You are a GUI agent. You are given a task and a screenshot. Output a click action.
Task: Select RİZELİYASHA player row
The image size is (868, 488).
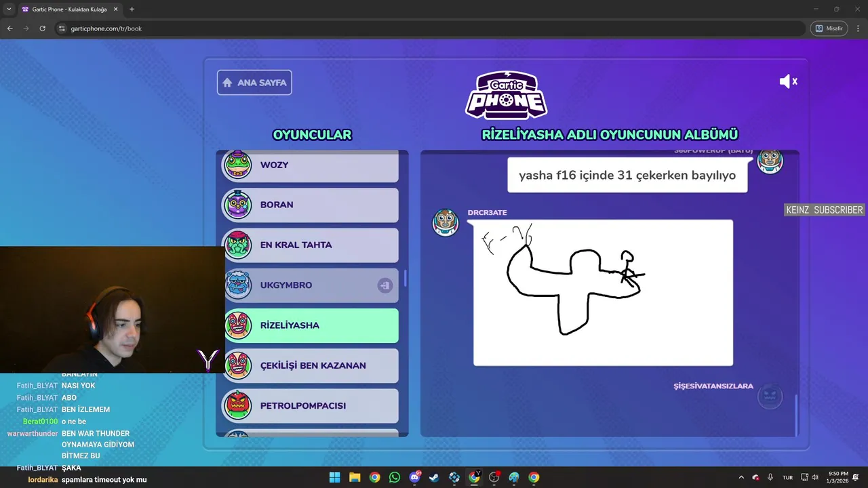[x=311, y=325]
